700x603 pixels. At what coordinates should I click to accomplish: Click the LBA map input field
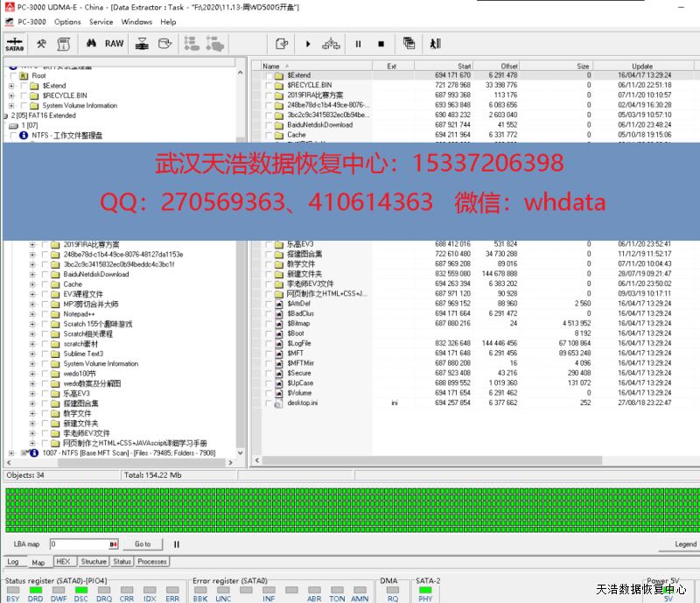(83, 544)
